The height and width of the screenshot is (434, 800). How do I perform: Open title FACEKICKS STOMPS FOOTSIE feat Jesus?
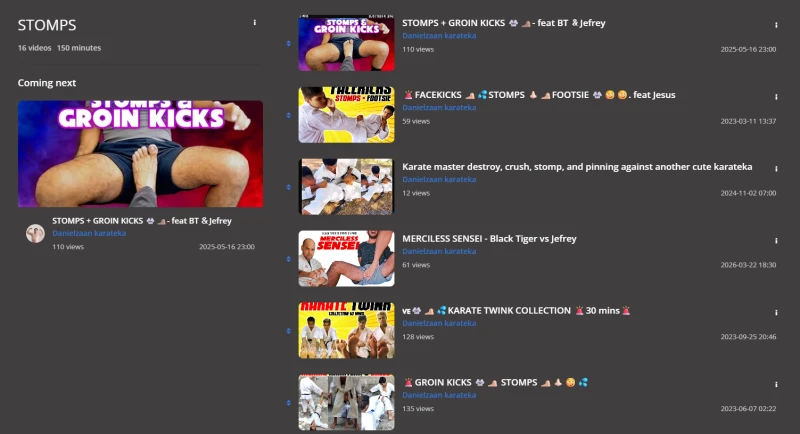coord(539,95)
